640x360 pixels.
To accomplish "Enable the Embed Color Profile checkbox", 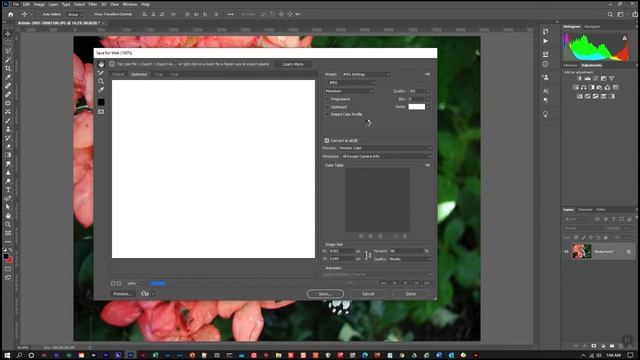I will [x=327, y=115].
